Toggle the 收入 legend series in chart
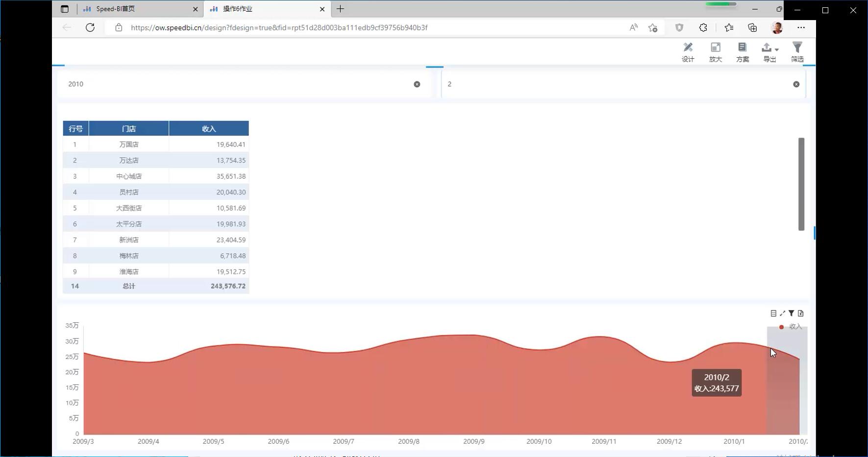 pos(790,327)
